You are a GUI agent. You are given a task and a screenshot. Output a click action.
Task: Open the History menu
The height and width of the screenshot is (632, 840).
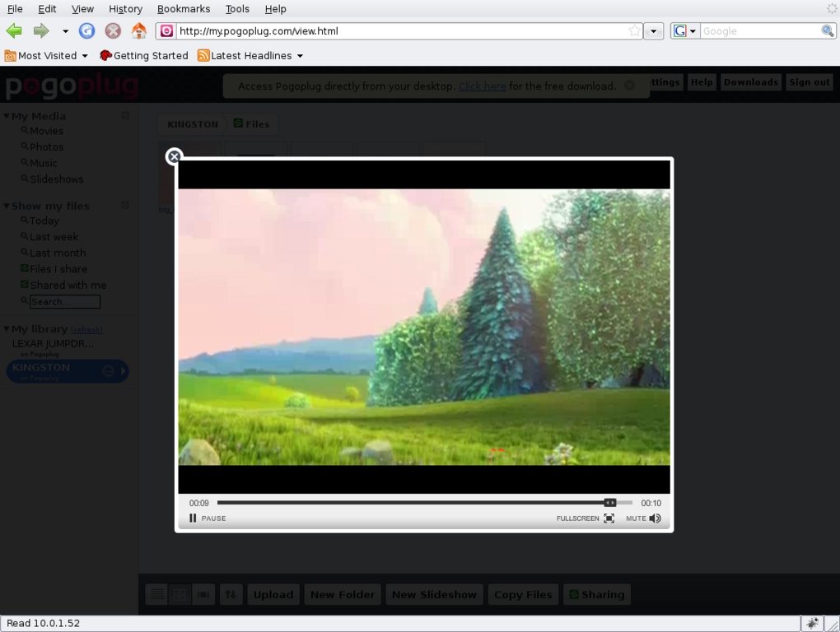[x=125, y=9]
